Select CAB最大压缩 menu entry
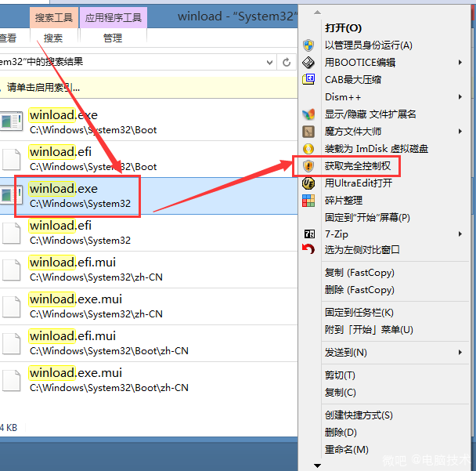This screenshot has width=476, height=471. 353,80
